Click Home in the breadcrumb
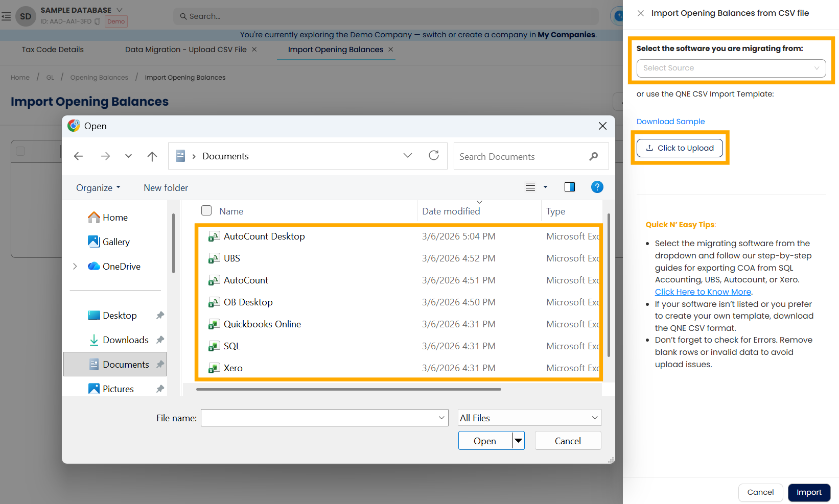Image resolution: width=839 pixels, height=504 pixels. (x=20, y=78)
